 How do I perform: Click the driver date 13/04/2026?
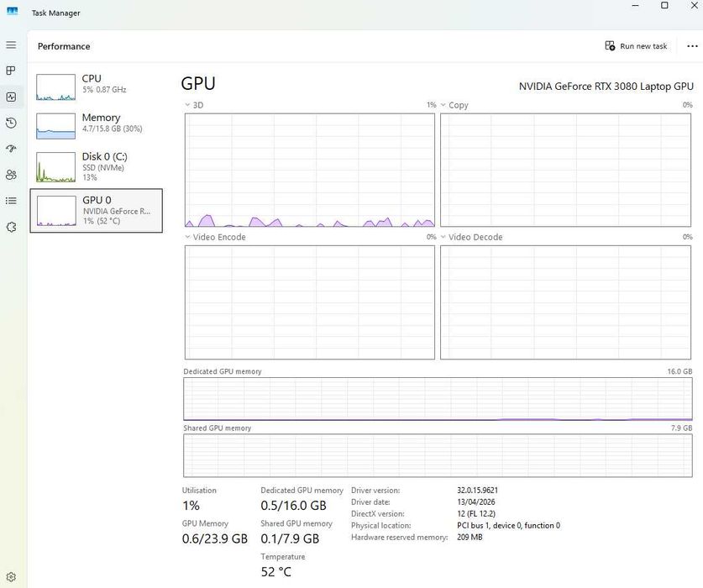coord(476,501)
